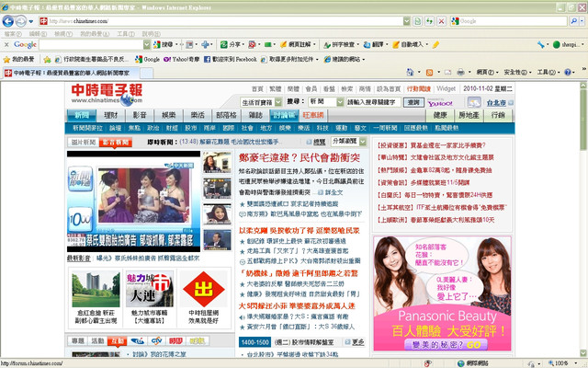Select the 部落格 navigation tab

click(227, 115)
